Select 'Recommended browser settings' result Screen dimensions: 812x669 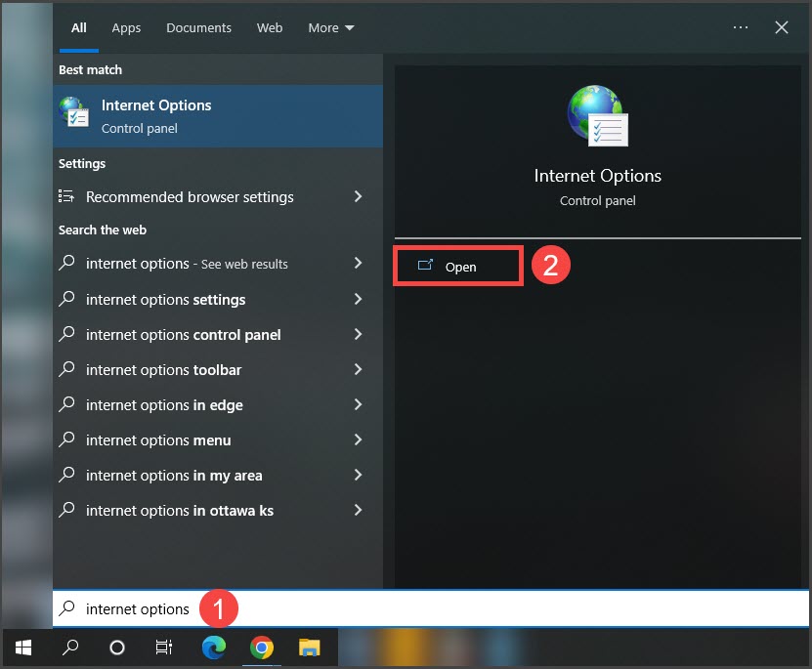pyautogui.click(x=218, y=196)
